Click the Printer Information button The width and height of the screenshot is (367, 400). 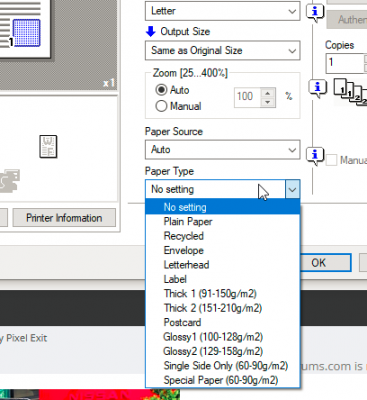click(x=64, y=218)
